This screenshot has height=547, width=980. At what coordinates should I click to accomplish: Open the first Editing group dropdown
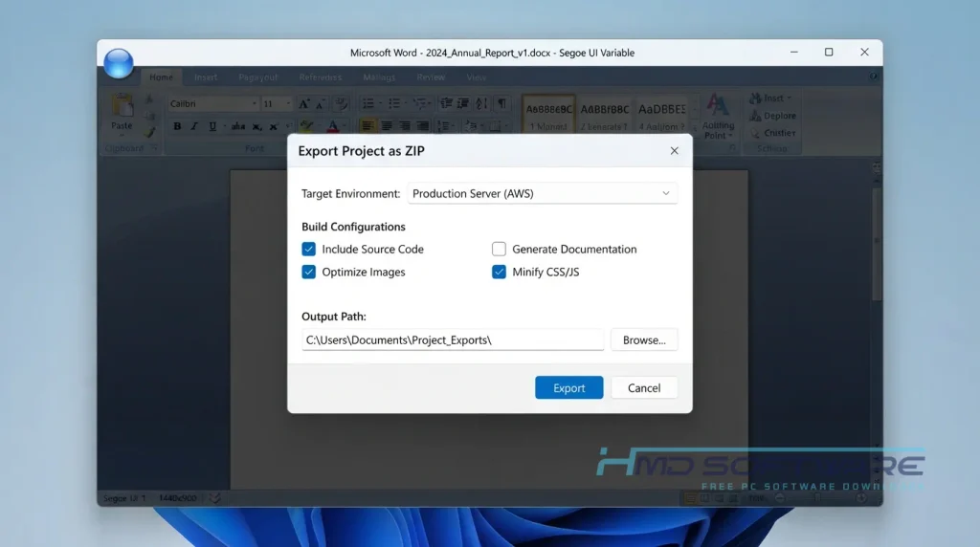pos(772,98)
